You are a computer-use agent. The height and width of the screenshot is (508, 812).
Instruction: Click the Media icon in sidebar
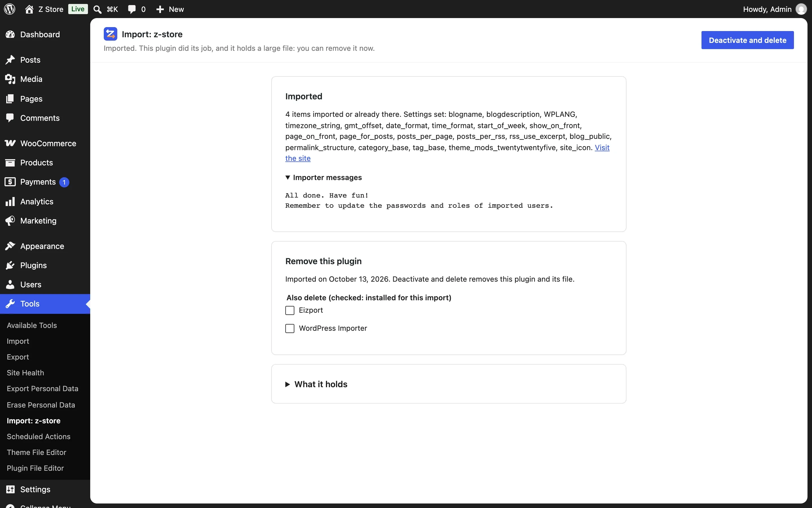point(10,79)
